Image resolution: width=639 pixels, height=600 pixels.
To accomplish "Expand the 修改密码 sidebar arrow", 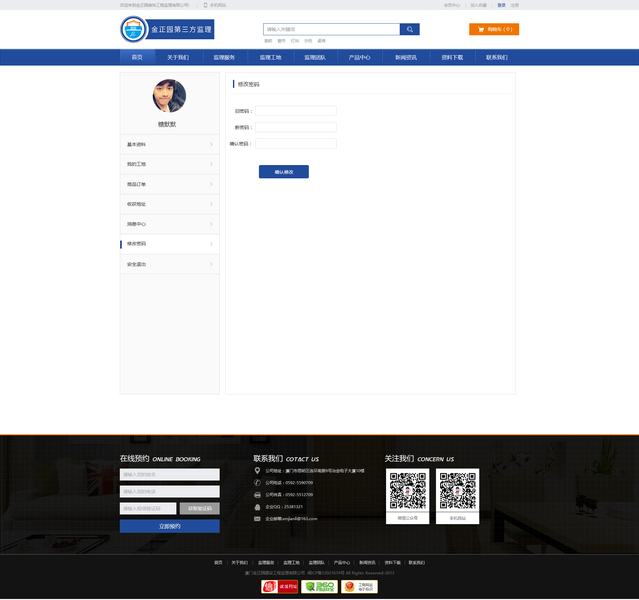I will 211,244.
